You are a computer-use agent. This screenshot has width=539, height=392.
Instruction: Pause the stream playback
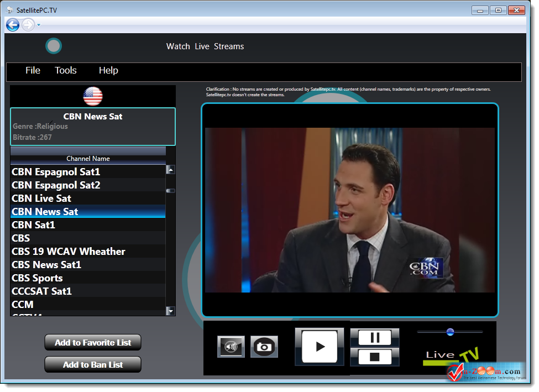click(x=375, y=337)
